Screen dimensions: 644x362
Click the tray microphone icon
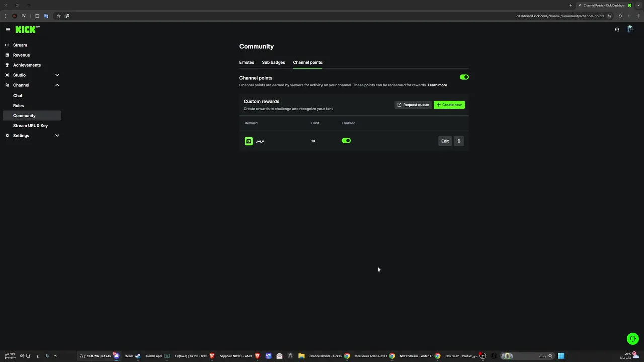pos(47,356)
